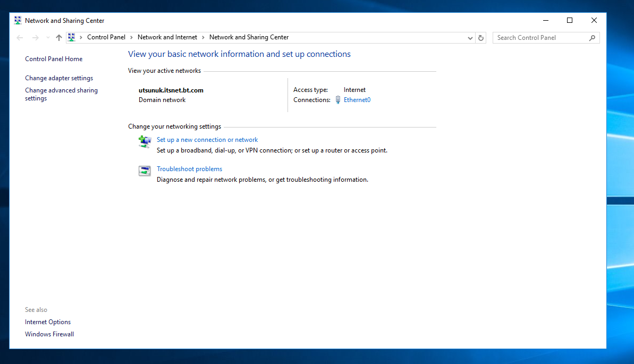Open Troubleshoot problems
The height and width of the screenshot is (364, 634).
[x=190, y=169]
